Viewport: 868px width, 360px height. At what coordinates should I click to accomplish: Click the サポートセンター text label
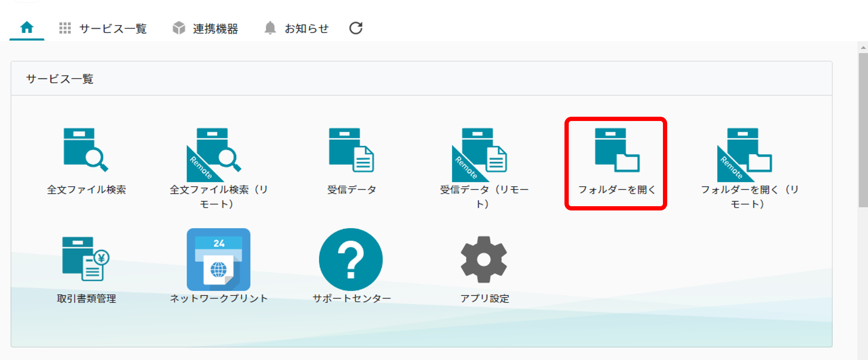click(x=352, y=298)
